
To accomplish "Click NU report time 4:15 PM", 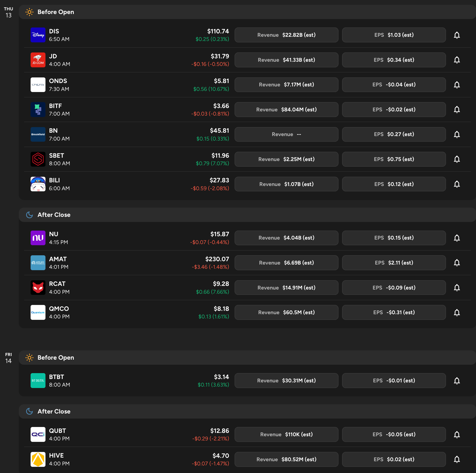I will tap(59, 242).
